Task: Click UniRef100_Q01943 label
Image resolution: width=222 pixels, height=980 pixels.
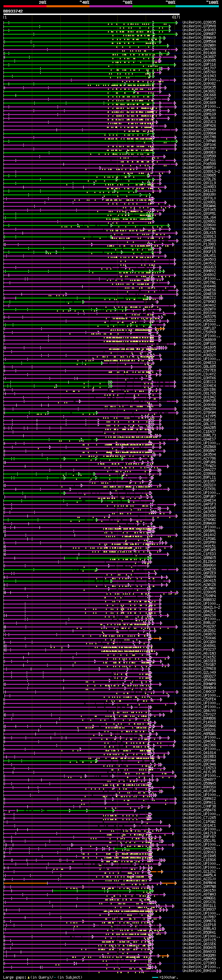Action: pyautogui.click(x=199, y=76)
